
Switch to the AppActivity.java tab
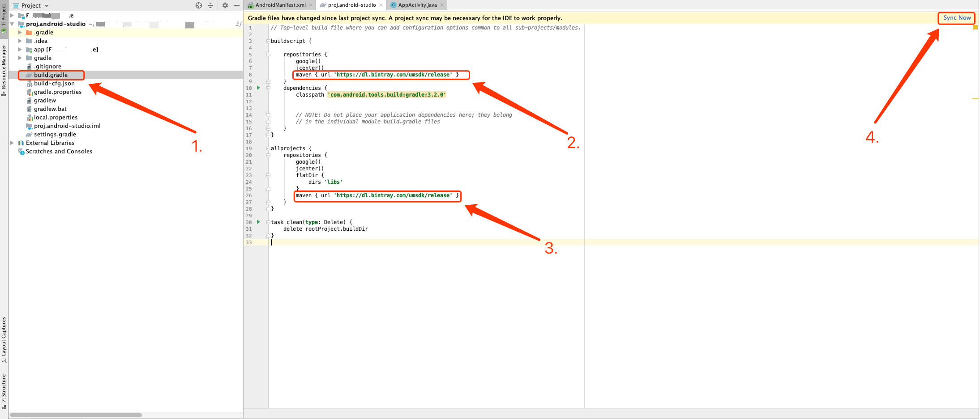click(x=417, y=5)
